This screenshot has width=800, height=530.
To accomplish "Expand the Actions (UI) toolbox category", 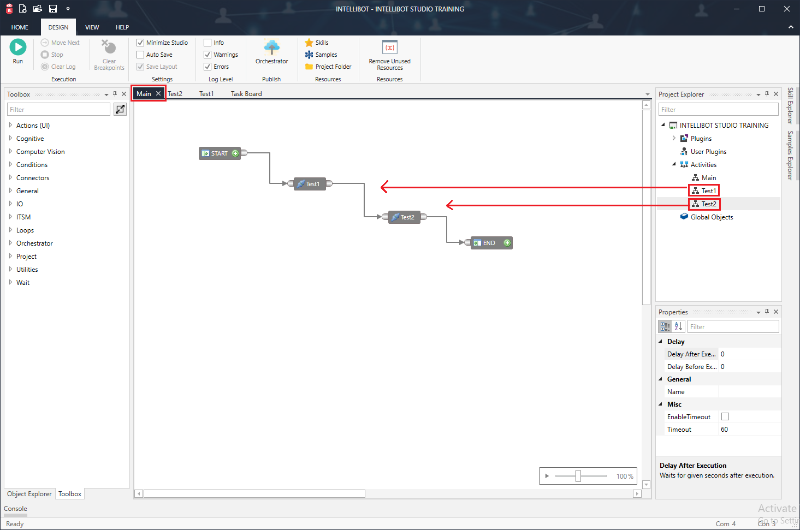I will pos(10,126).
